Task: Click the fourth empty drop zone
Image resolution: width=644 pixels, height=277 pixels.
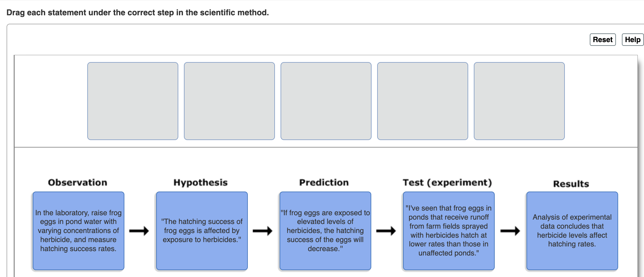Action: [x=423, y=101]
